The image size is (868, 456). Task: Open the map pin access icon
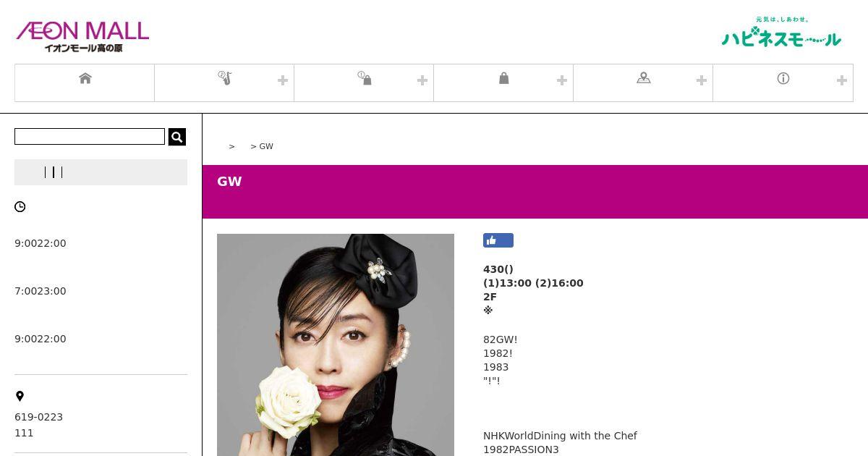tap(644, 78)
